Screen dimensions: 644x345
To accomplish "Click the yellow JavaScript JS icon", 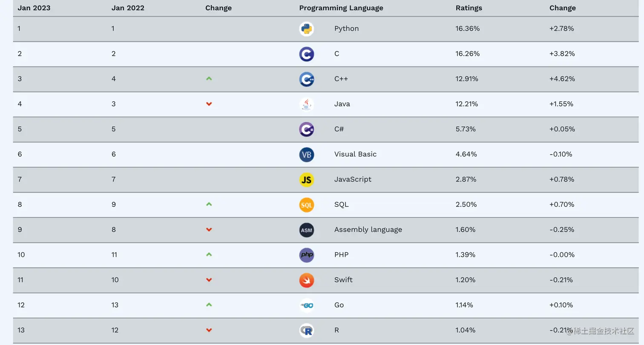I will [x=306, y=180].
